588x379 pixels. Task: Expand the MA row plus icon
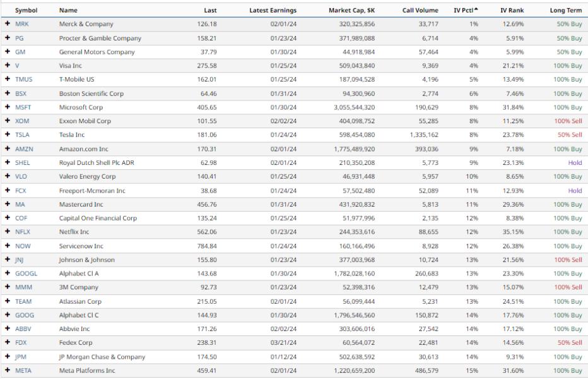(x=8, y=204)
